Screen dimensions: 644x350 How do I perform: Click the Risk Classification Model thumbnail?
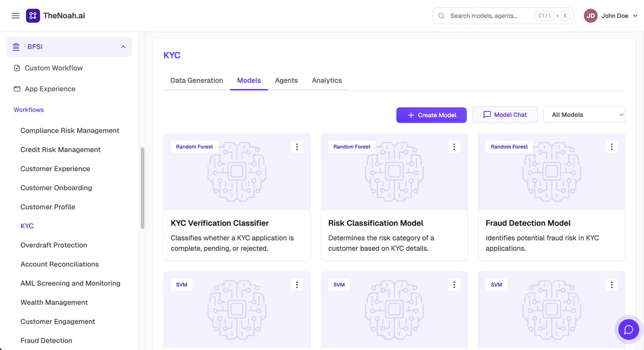click(394, 172)
